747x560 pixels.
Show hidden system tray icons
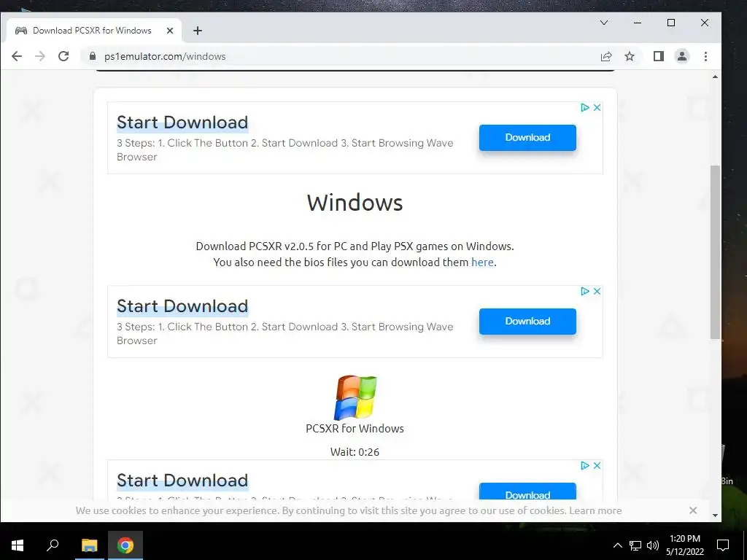617,545
